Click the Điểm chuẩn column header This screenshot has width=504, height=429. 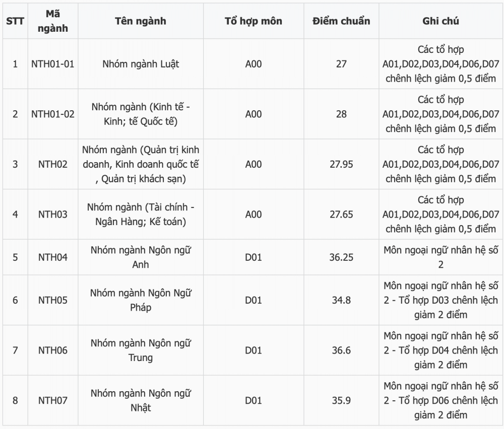(x=341, y=21)
